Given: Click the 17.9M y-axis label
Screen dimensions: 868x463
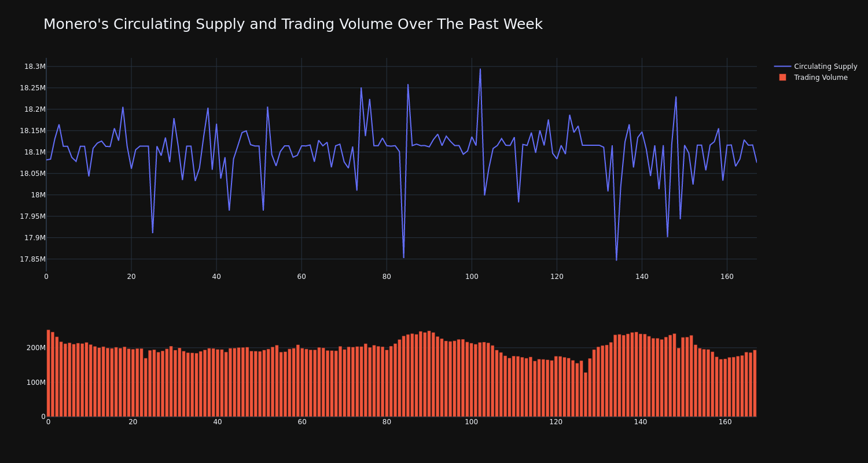Looking at the screenshot, I should [x=35, y=238].
